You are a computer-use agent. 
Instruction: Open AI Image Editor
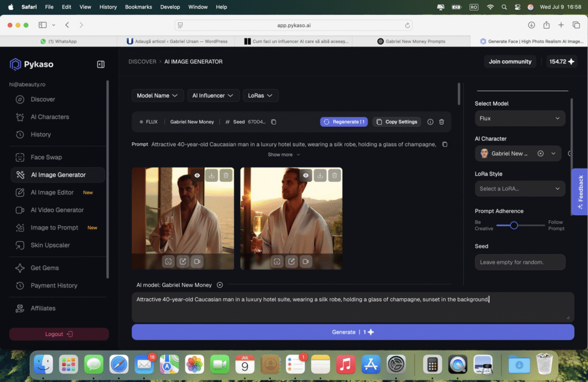(x=52, y=193)
